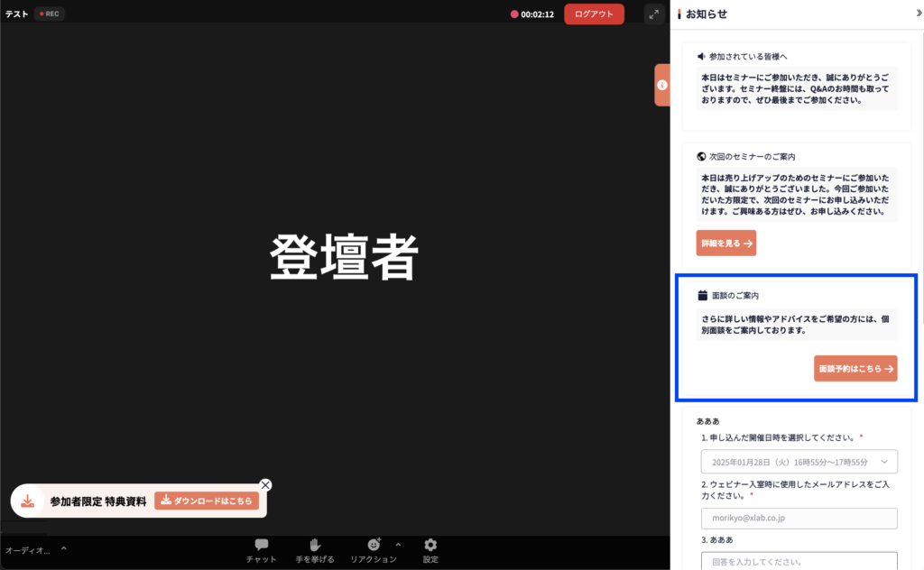Click the 面談予約はこちら button
Viewport: 924px width, 570px height.
click(x=855, y=368)
